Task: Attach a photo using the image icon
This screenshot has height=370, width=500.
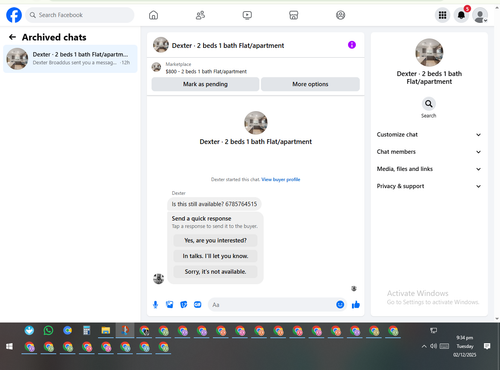Action: 170,304
